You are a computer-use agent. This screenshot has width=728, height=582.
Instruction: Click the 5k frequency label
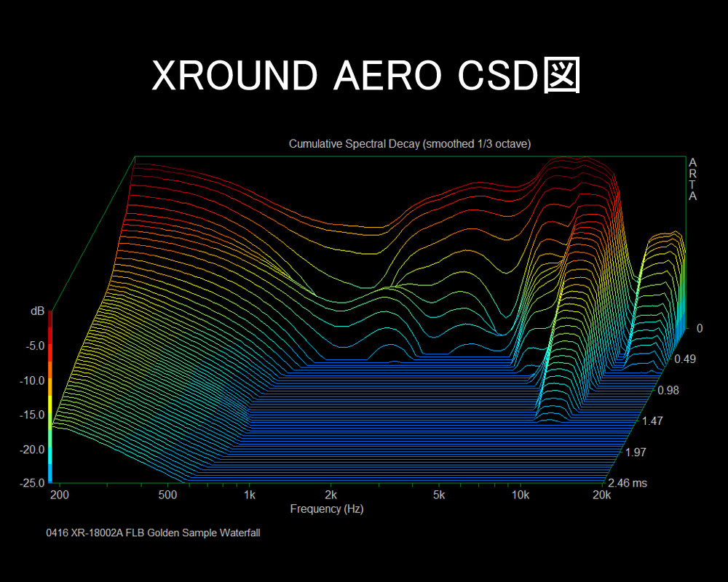(x=439, y=495)
